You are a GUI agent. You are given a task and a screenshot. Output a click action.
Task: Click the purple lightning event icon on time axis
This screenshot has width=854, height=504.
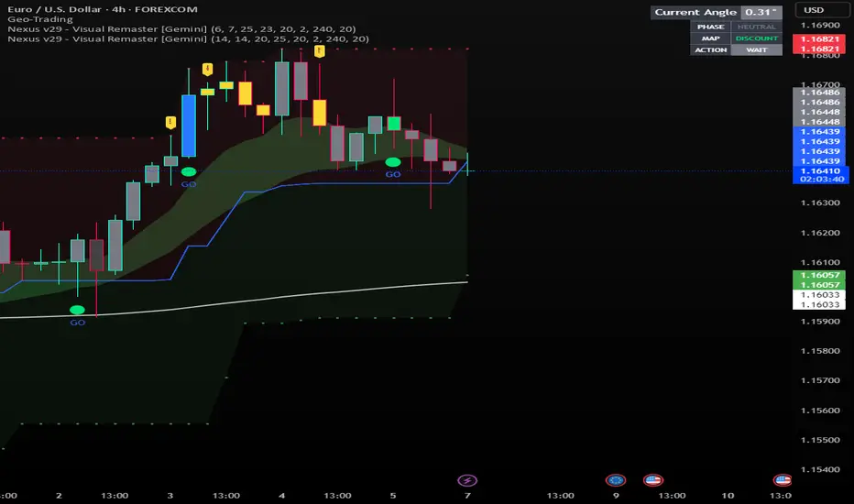tap(468, 479)
